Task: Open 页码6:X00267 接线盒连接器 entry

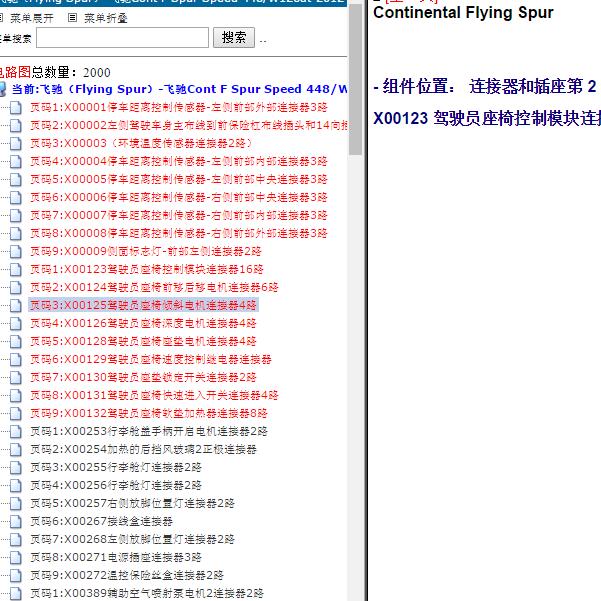Action: click(x=102, y=522)
